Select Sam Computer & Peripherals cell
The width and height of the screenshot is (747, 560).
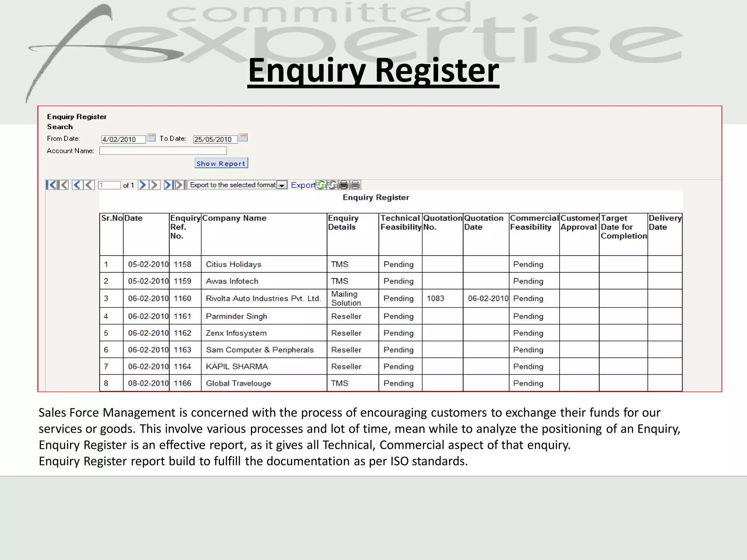(x=264, y=350)
